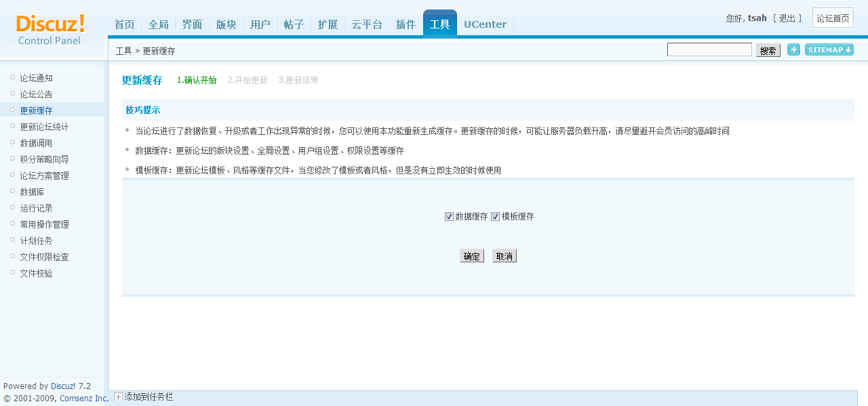
Task: Open 数据调用 in the sidebar
Action: [x=36, y=143]
